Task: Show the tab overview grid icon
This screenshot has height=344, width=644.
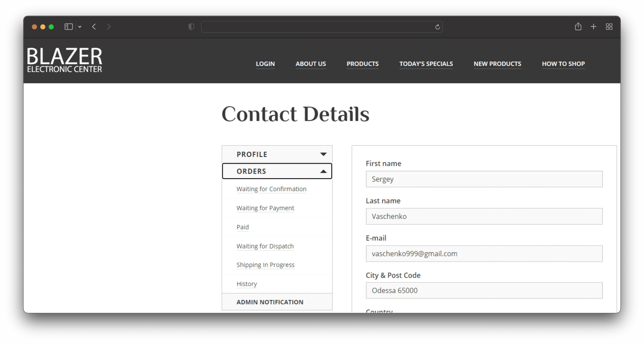Action: [609, 26]
